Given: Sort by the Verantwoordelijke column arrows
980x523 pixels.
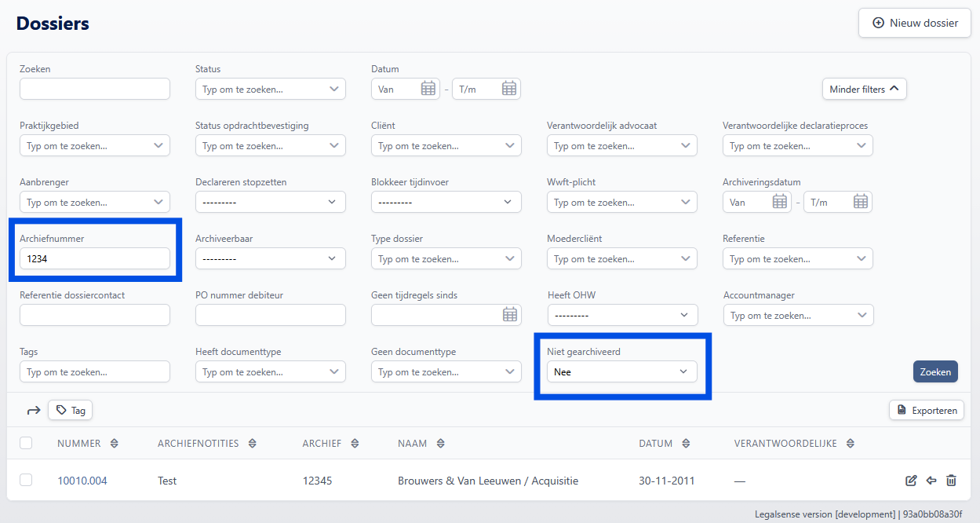Looking at the screenshot, I should [x=850, y=444].
